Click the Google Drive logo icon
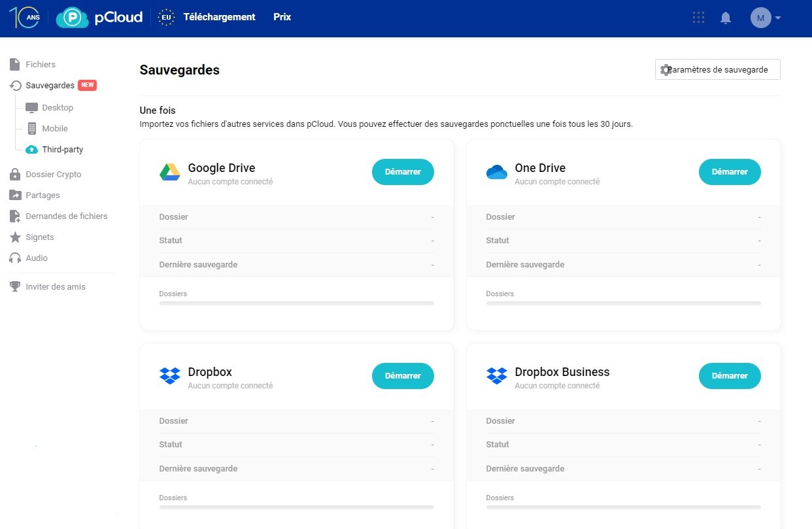Screen dimensions: 812x529 (170, 172)
